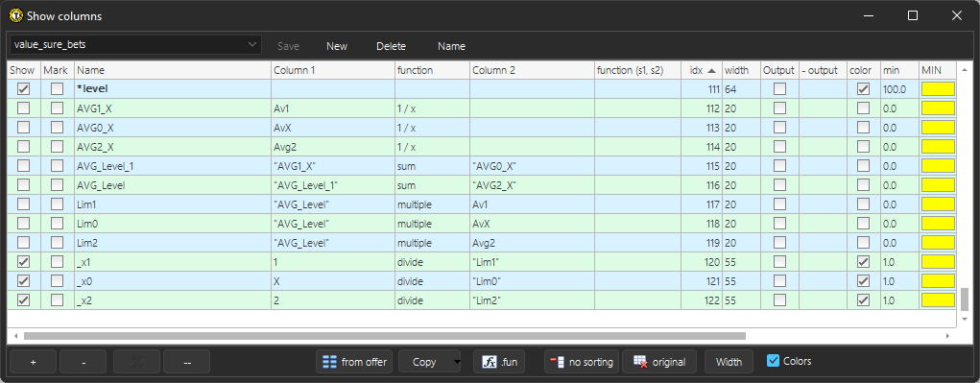980x383 pixels.
Task: Uncheck the color checkbox for _x2
Action: (864, 300)
